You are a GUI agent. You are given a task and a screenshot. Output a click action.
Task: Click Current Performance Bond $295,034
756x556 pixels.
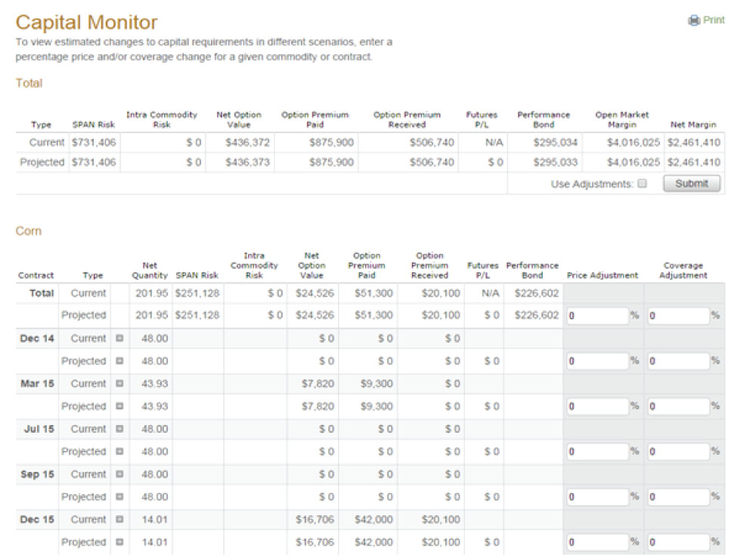pos(555,142)
